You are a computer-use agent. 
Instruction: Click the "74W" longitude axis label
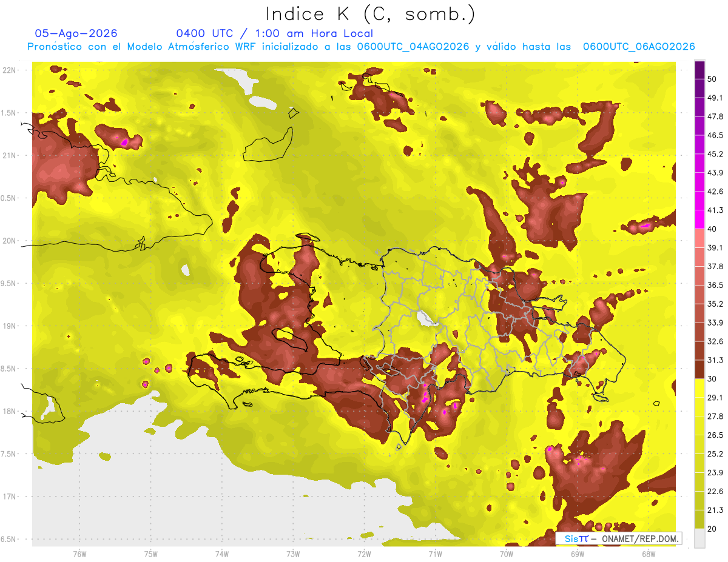pyautogui.click(x=221, y=554)
